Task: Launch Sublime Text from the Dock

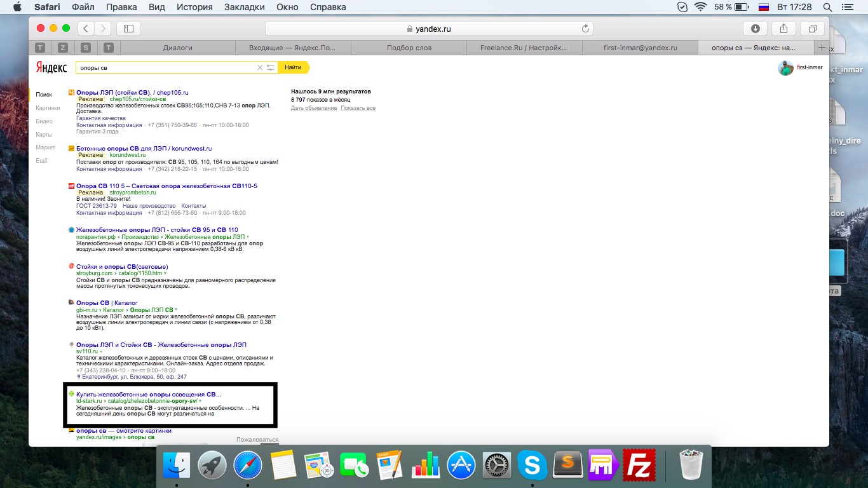Action: point(567,466)
